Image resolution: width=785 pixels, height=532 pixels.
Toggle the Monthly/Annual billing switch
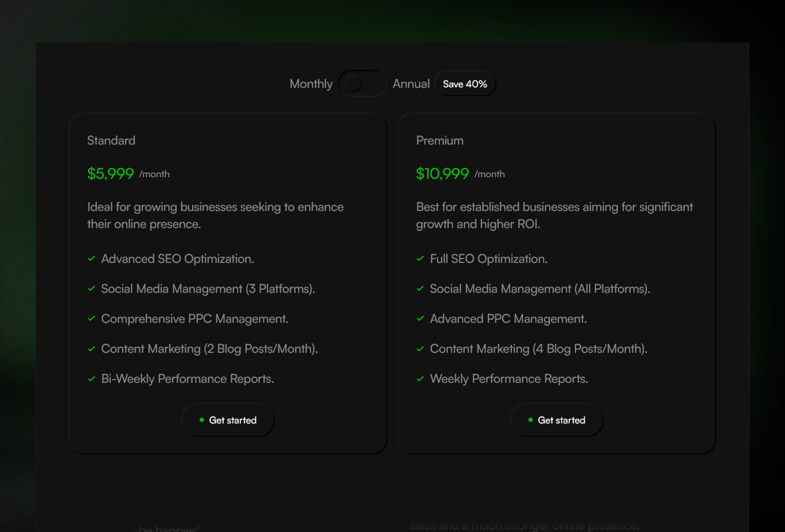click(x=362, y=83)
